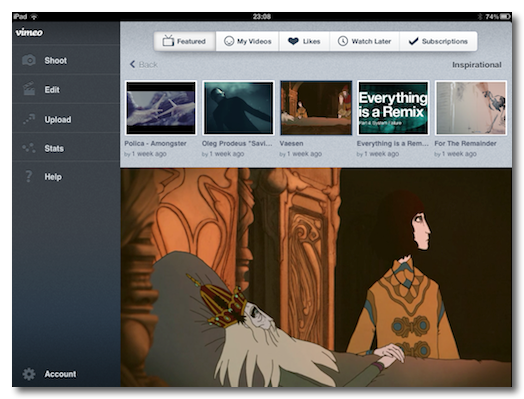Tap the My Videos smiley icon
This screenshot has width=524, height=399.
pyautogui.click(x=229, y=41)
